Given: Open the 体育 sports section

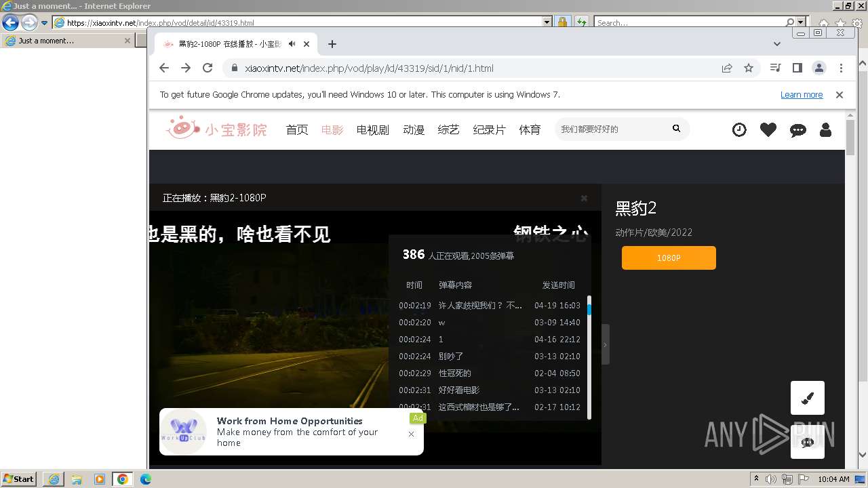Looking at the screenshot, I should click(x=530, y=129).
